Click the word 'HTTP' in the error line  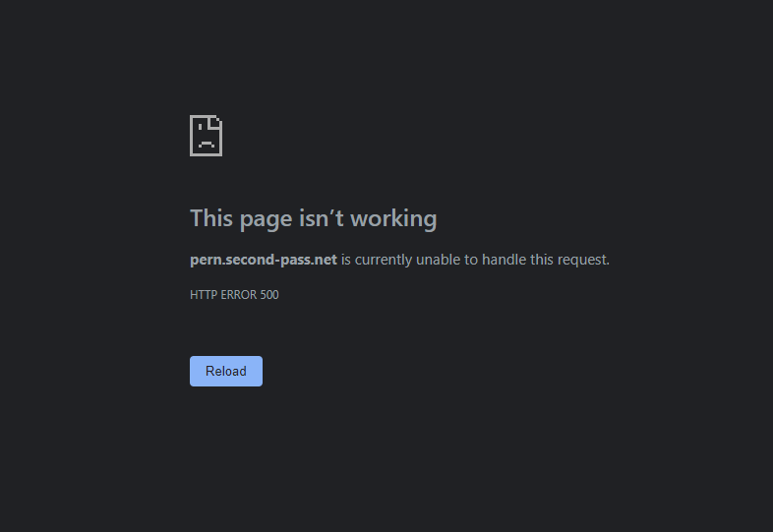pyautogui.click(x=204, y=295)
